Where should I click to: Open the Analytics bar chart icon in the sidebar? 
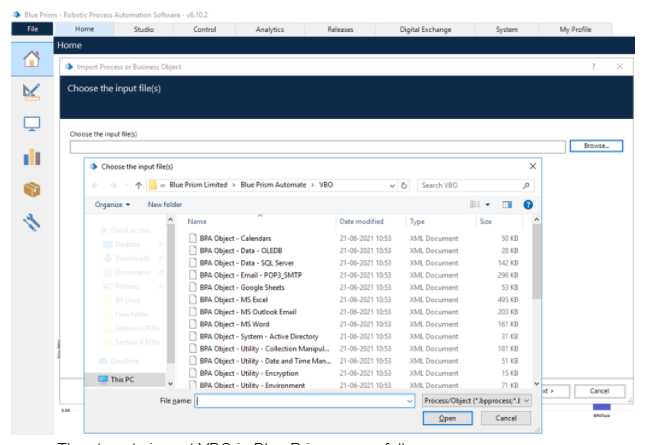point(32,157)
